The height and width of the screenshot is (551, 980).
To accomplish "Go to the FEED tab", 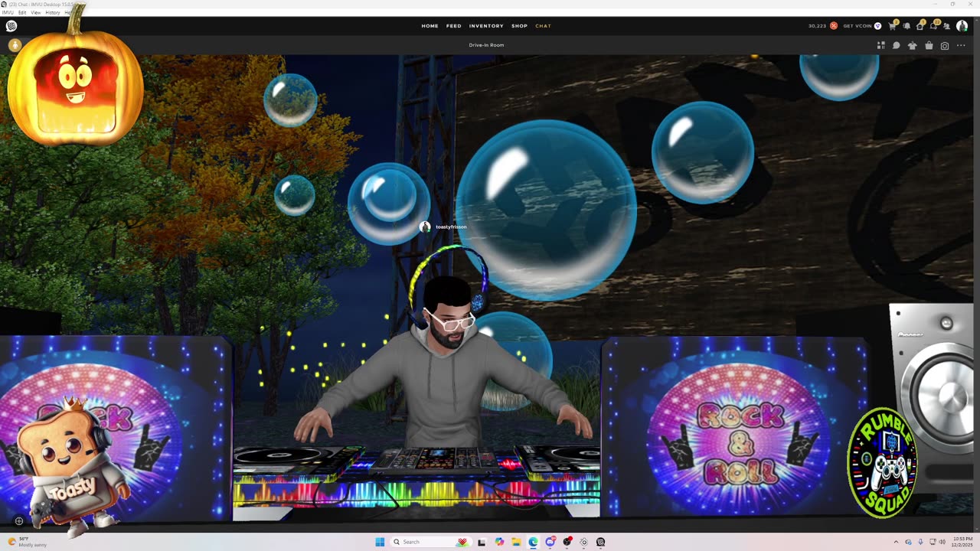I will pos(454,26).
